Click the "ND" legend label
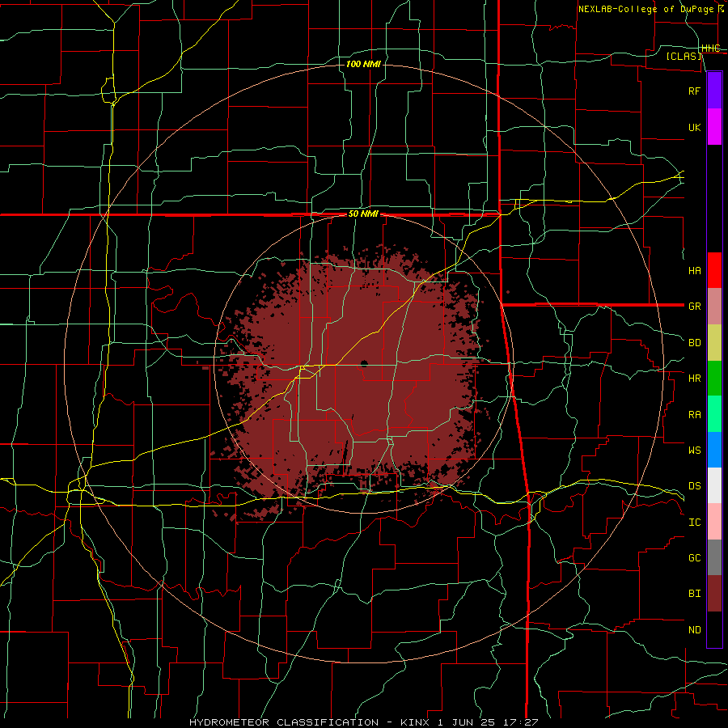The image size is (728, 728). (694, 630)
